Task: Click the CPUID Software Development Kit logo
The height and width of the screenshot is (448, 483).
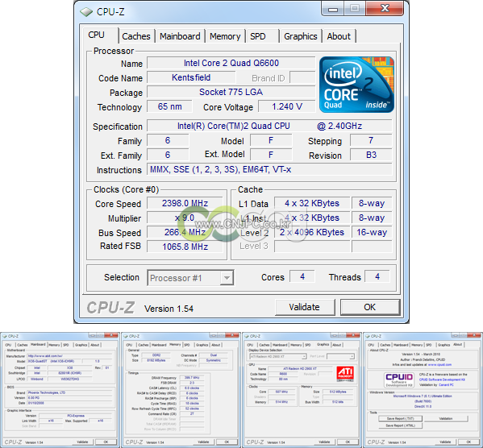Action: (x=399, y=380)
